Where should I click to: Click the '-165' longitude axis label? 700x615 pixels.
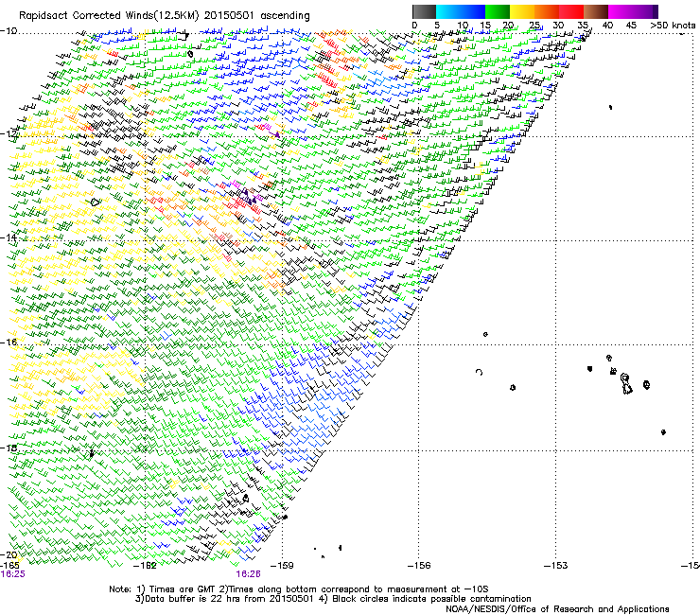click(9, 566)
